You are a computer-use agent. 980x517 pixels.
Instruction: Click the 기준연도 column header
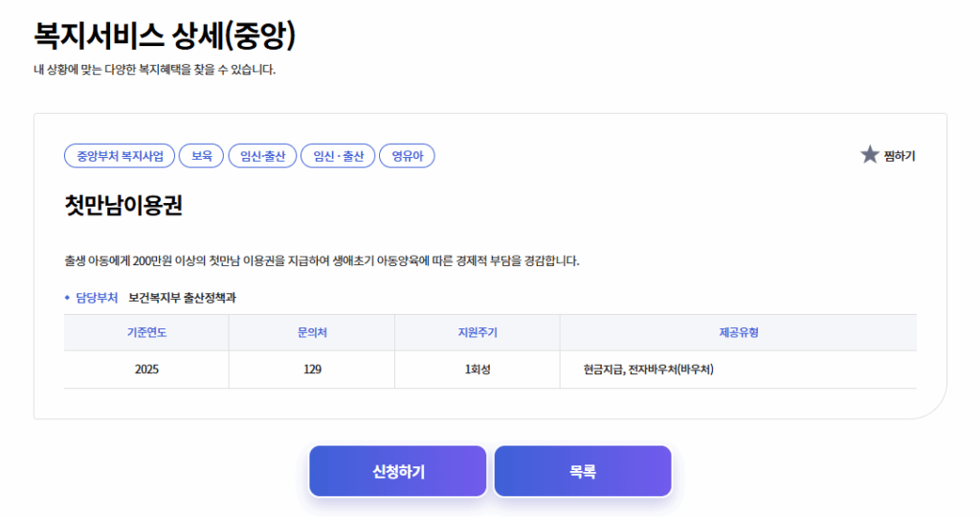[x=146, y=333]
